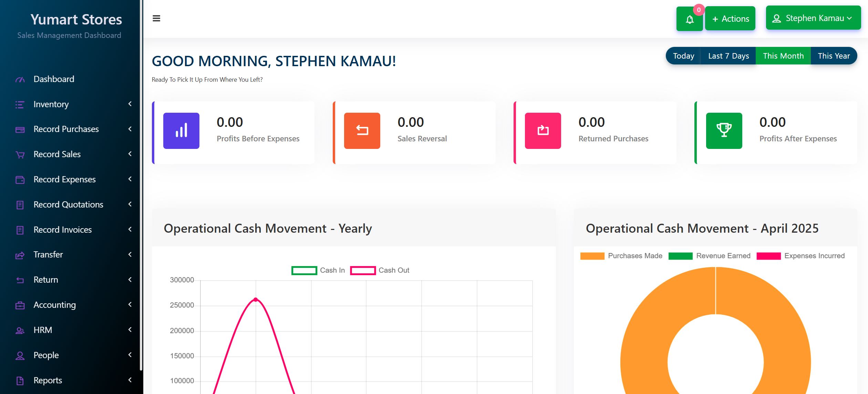Expand the Record Quotations submenu chevron

click(130, 204)
